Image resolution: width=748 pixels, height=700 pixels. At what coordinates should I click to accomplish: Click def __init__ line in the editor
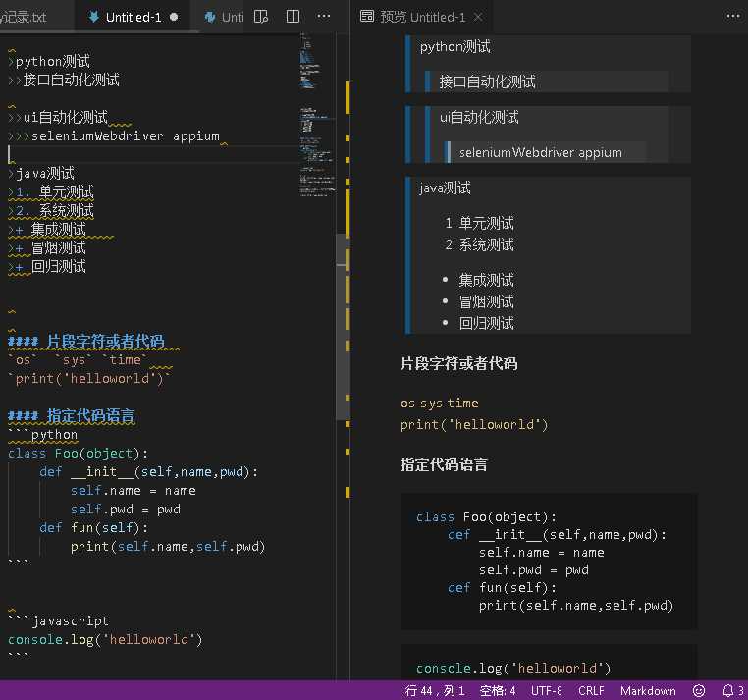coord(149,471)
